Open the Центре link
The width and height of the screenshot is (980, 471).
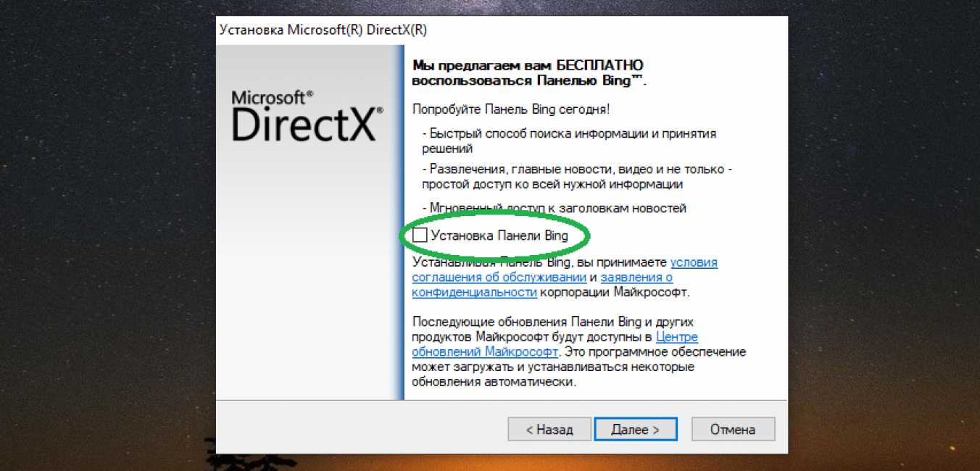[677, 337]
